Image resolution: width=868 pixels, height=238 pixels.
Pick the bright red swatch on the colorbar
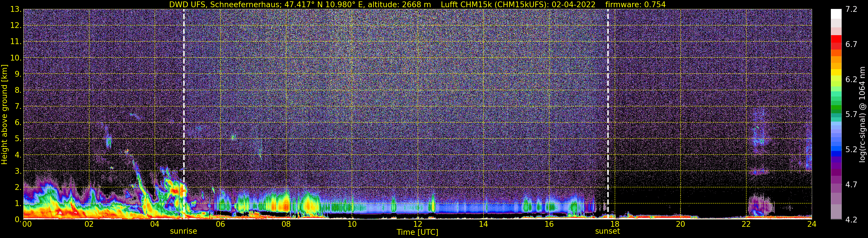tap(836, 39)
